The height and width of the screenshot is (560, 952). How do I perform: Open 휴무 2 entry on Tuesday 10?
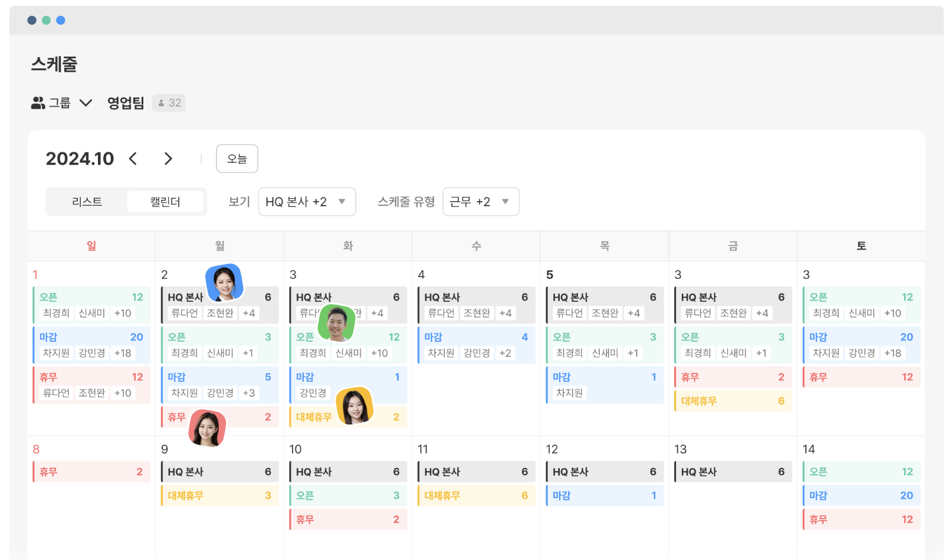tap(348, 519)
